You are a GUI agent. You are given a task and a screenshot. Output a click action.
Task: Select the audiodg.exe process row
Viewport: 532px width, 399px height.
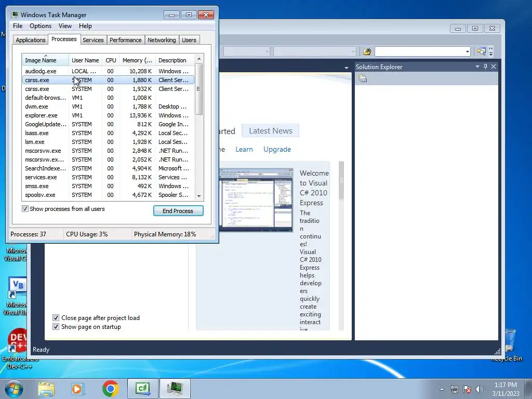[108, 71]
